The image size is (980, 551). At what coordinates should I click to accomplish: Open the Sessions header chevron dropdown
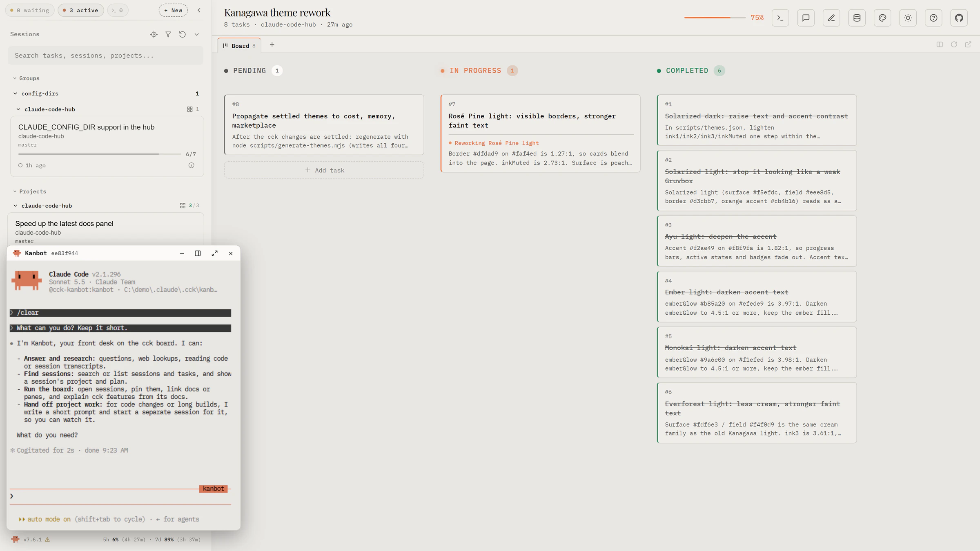click(196, 34)
